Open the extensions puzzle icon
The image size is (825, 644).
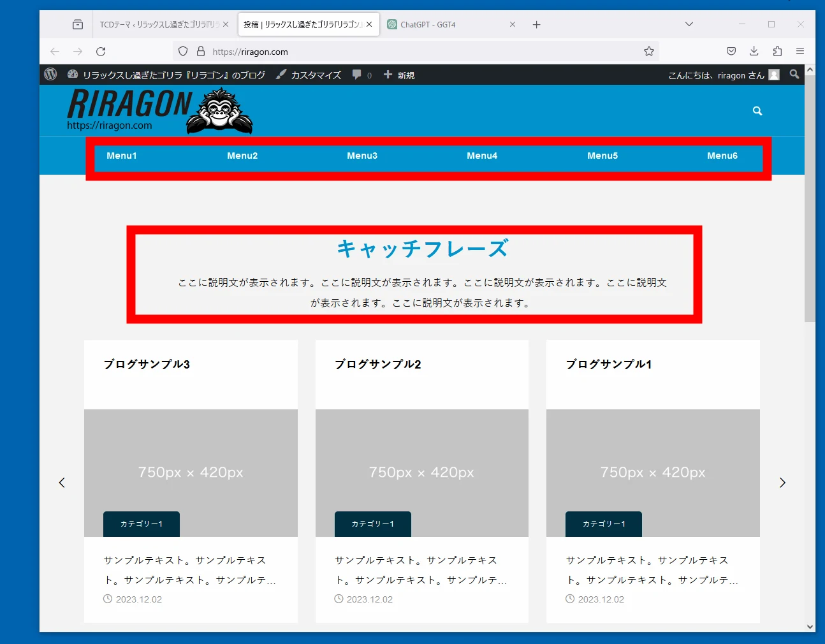[777, 52]
